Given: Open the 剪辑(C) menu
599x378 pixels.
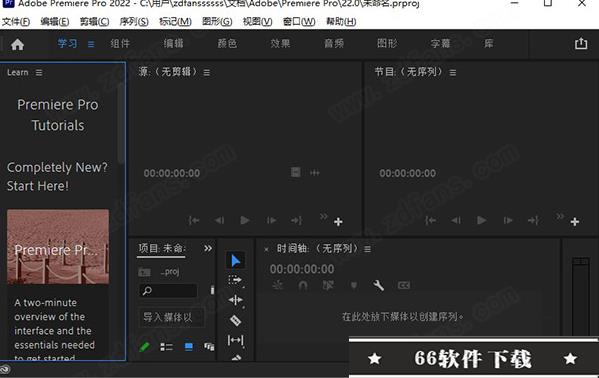Looking at the screenshot, I should coord(94,22).
